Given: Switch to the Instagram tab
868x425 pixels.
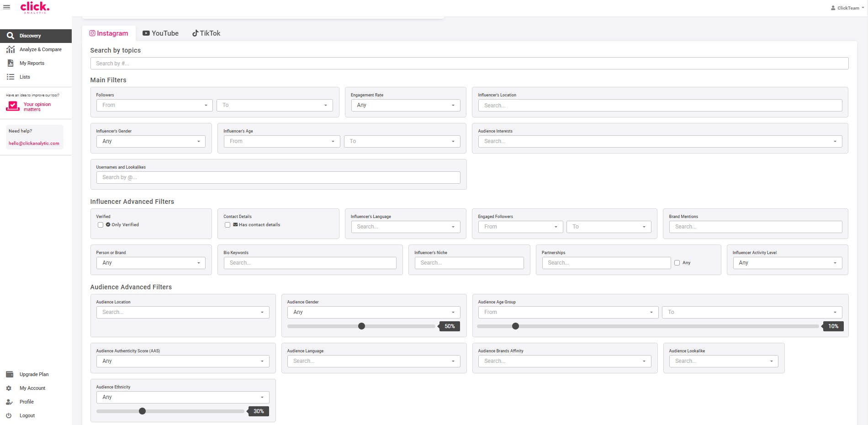Looking at the screenshot, I should 109,33.
